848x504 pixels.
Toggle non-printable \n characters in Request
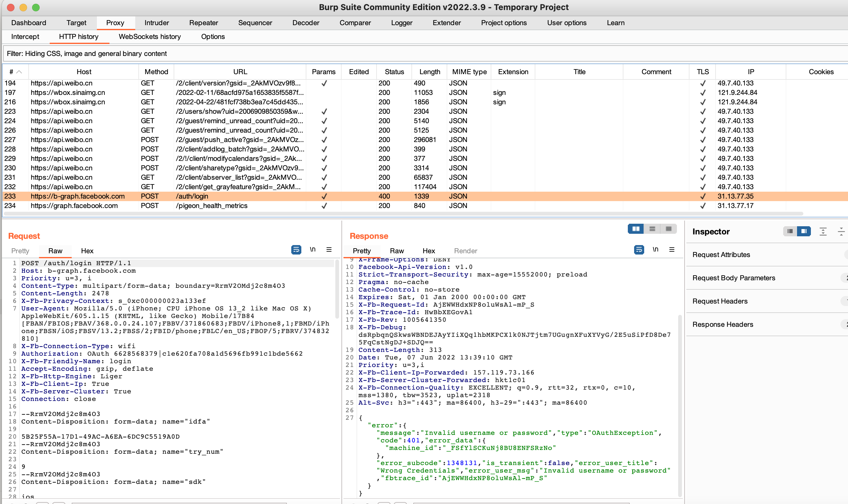click(x=312, y=249)
